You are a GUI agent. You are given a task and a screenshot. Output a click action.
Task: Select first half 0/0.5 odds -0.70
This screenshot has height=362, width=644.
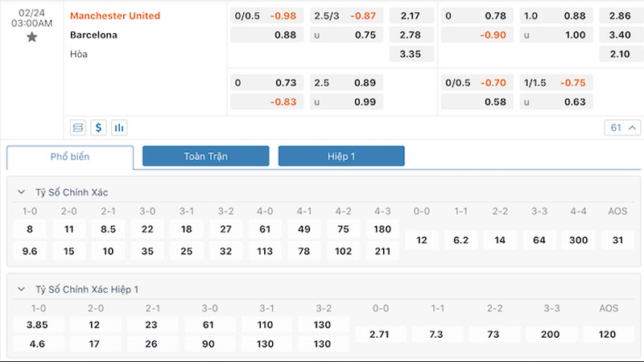(477, 83)
